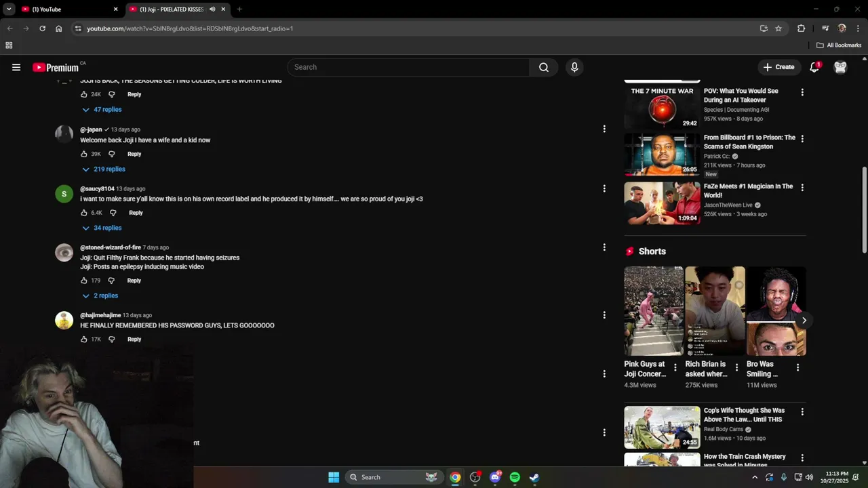Open Chrome extensions puzzle icon

pyautogui.click(x=801, y=28)
